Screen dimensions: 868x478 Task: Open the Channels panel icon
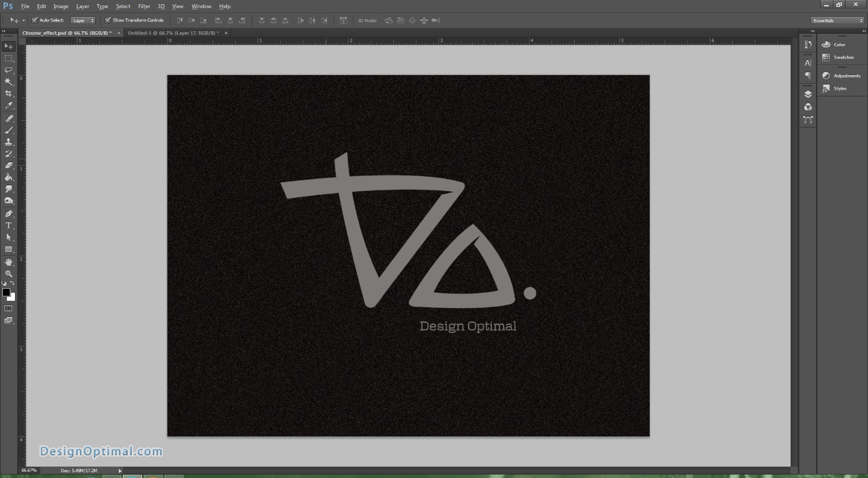coord(808,107)
